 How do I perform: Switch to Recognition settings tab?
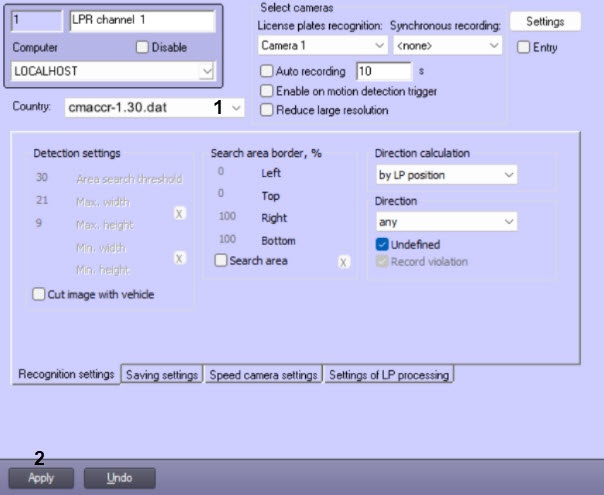coord(66,374)
